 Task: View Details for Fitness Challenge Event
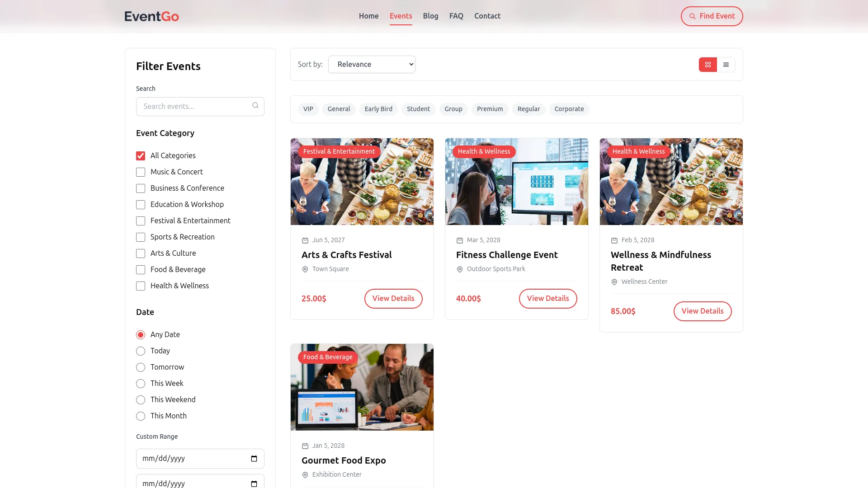coord(548,299)
